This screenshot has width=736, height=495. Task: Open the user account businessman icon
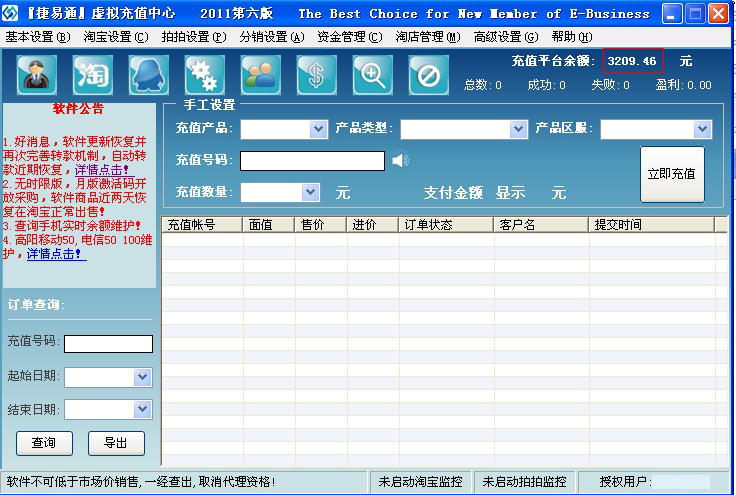click(x=37, y=75)
